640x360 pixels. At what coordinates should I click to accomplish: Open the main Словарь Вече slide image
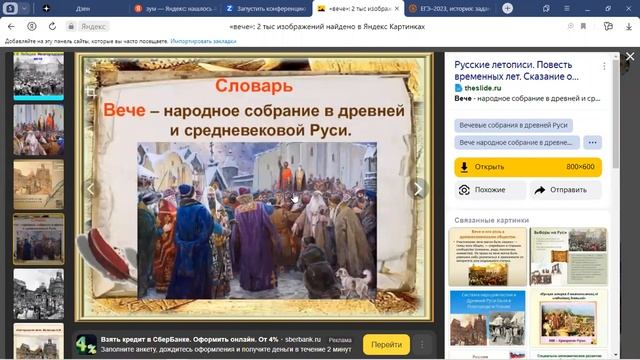coord(254,187)
